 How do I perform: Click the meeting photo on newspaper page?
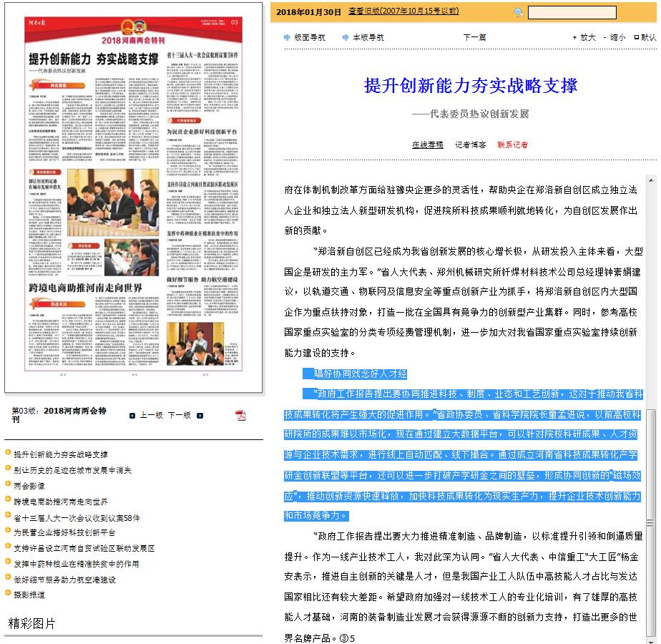click(113, 203)
